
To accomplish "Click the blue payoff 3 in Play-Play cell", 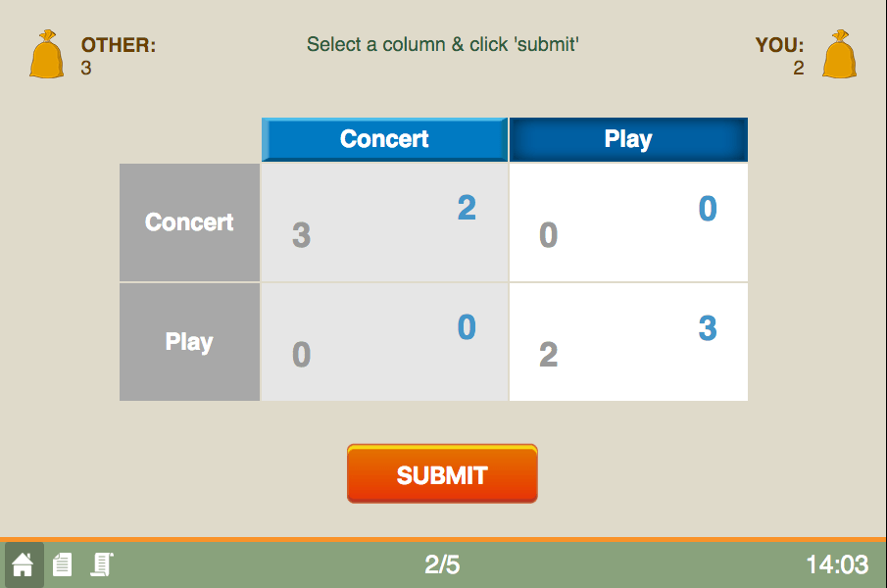I will 708,328.
